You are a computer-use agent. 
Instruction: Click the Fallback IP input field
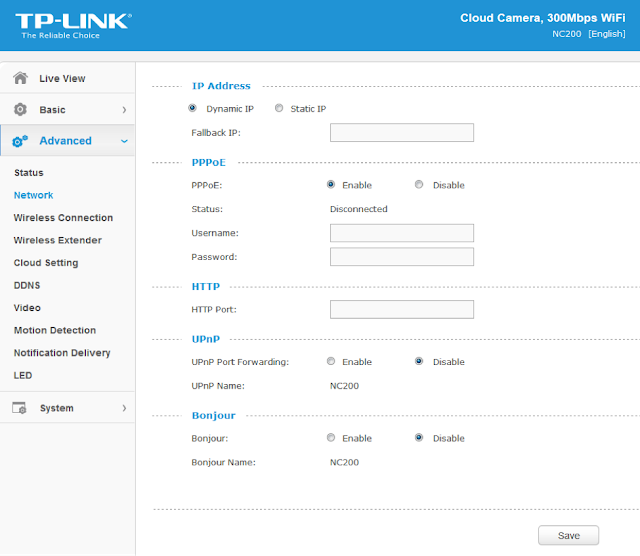pos(401,133)
